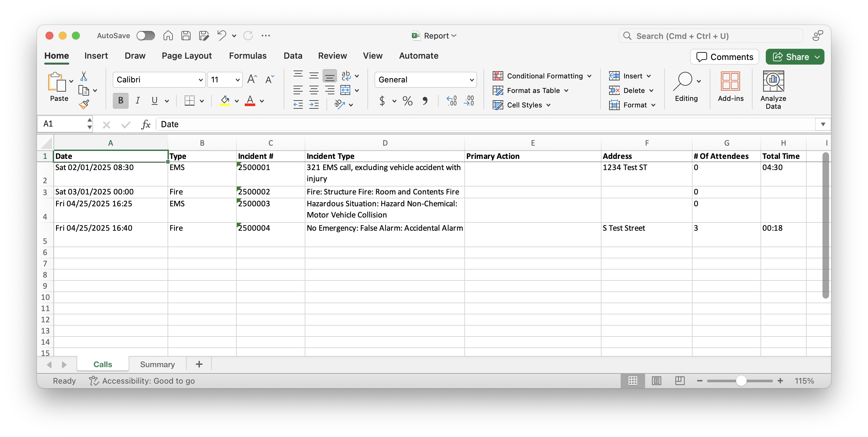Viewport: 868px width, 437px height.
Task: Open the Add-ins icon
Action: click(730, 81)
